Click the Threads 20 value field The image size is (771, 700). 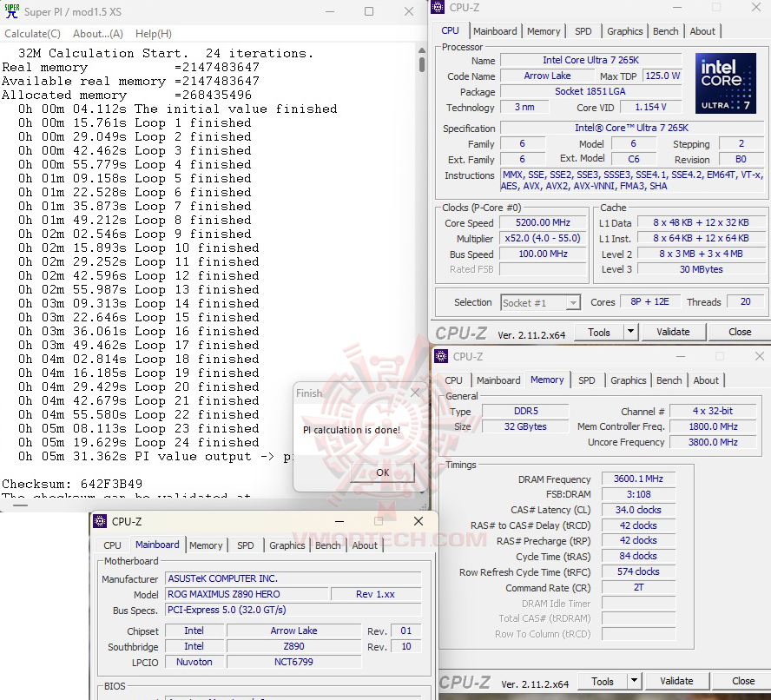coord(746,301)
